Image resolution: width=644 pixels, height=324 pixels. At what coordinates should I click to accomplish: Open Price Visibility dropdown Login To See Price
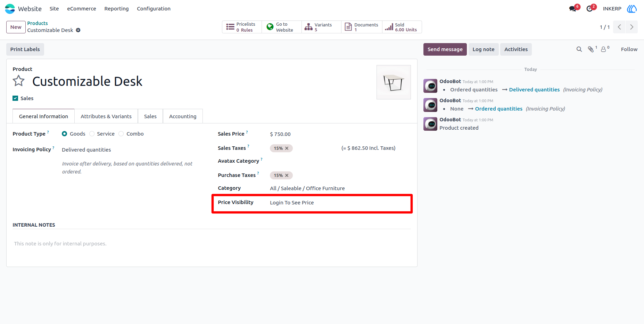340,203
